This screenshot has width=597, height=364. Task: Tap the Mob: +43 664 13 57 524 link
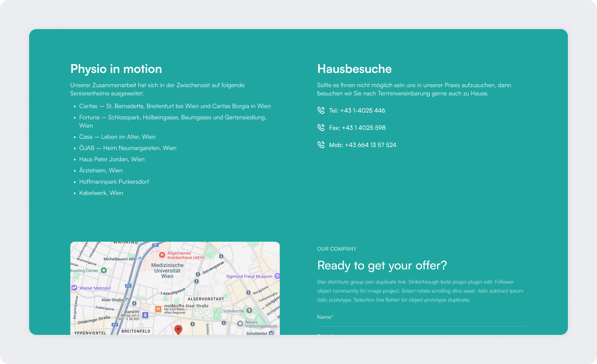[x=363, y=145]
